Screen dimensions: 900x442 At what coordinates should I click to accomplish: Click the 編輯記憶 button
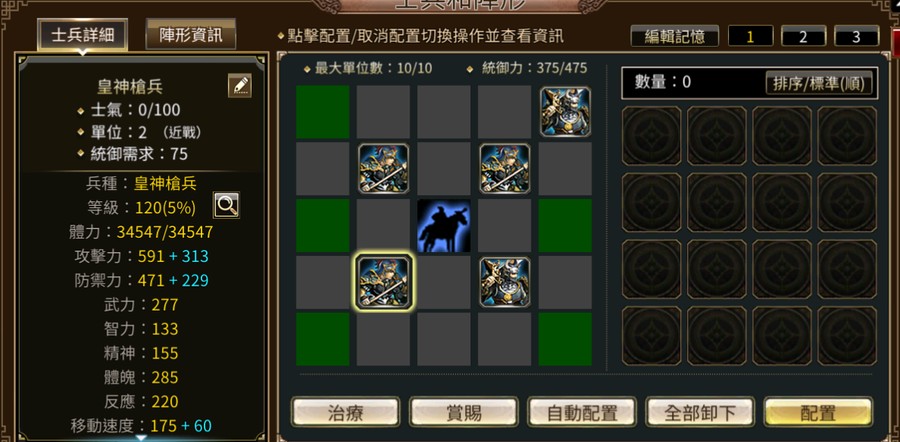pyautogui.click(x=674, y=37)
